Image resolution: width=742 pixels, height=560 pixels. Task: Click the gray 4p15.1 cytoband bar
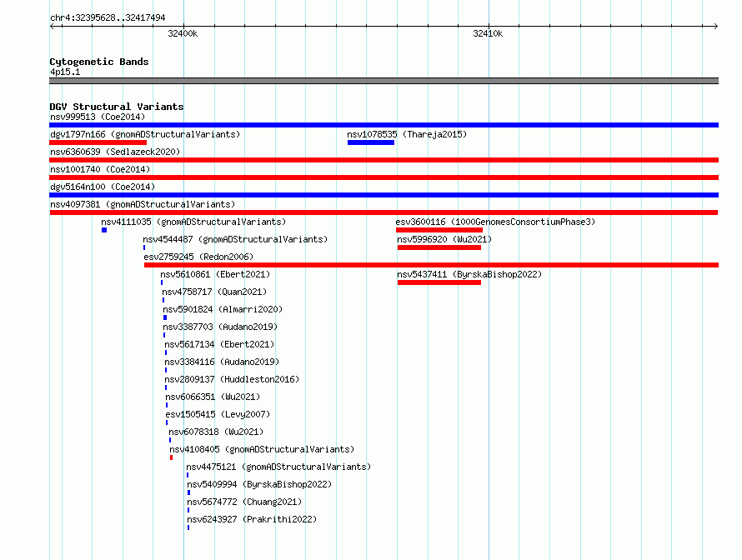point(384,81)
